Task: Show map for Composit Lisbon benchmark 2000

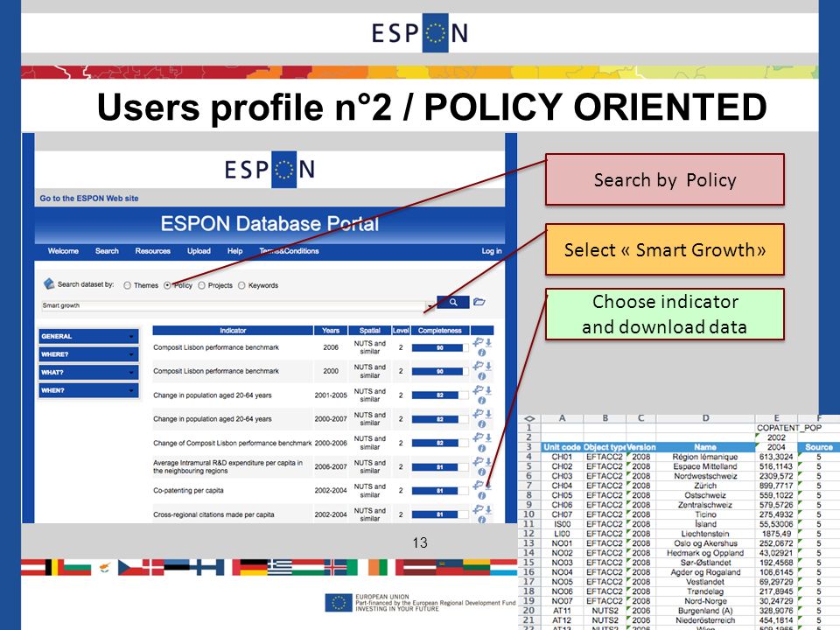Action: [x=478, y=366]
